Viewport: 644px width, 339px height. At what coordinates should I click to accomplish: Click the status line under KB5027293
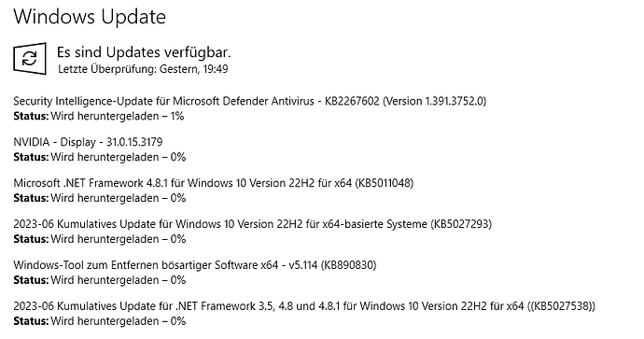(x=99, y=239)
